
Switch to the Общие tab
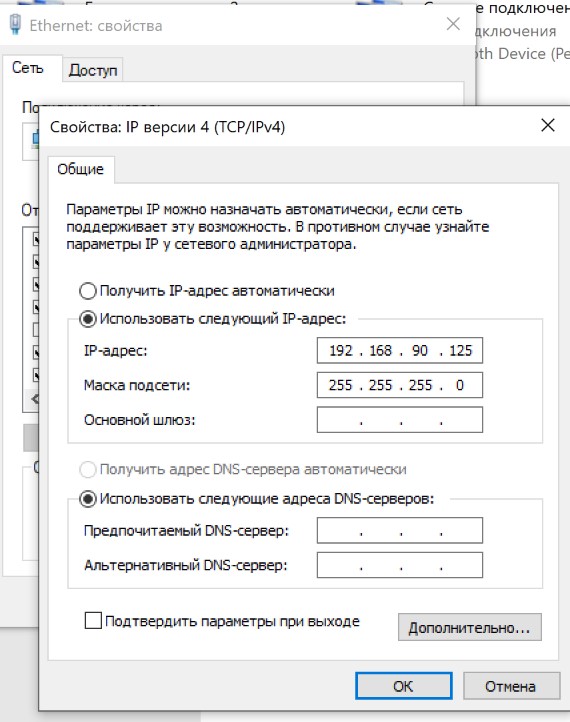pyautogui.click(x=81, y=169)
